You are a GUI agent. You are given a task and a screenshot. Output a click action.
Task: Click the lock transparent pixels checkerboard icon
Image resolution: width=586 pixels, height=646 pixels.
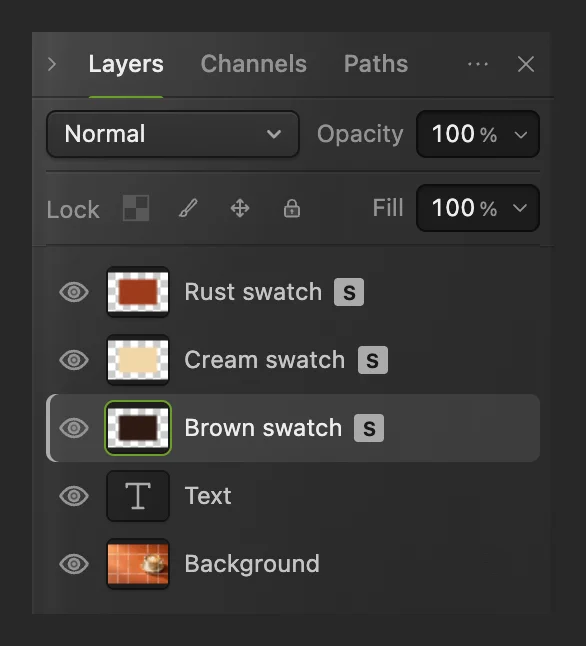click(136, 208)
